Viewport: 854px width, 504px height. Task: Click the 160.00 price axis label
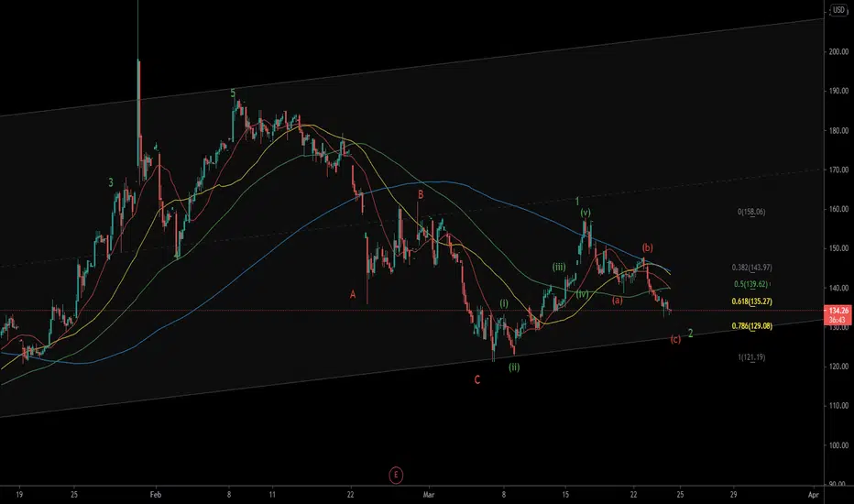(x=838, y=209)
